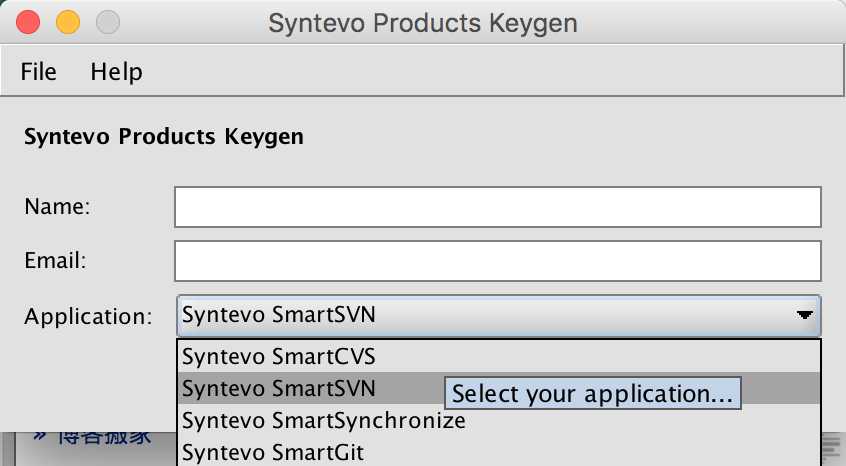This screenshot has width=846, height=466.
Task: Click the Application: label
Action: (88, 317)
